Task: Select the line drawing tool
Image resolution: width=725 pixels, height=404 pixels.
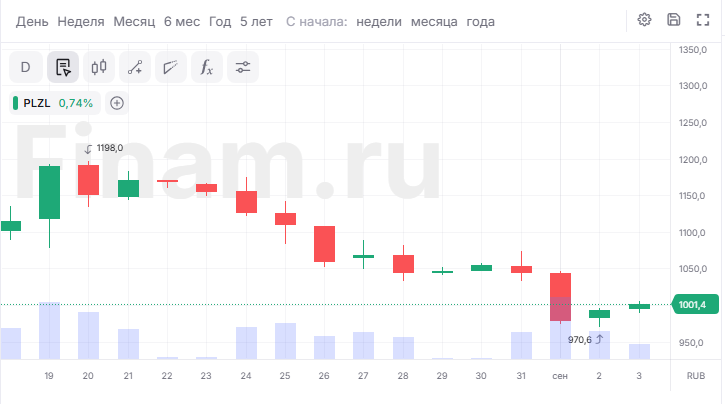Action: coord(135,67)
